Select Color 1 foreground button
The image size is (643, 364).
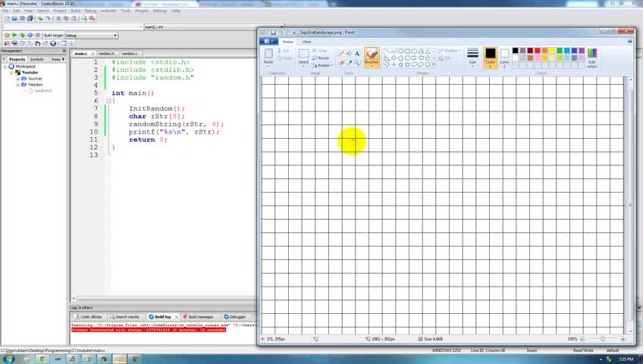pos(490,58)
